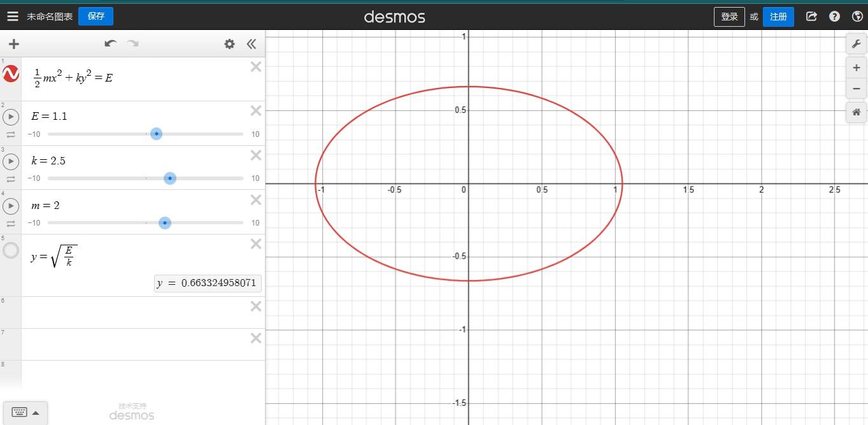Show the y equals sqrt expression
The image size is (868, 425).
(11, 250)
